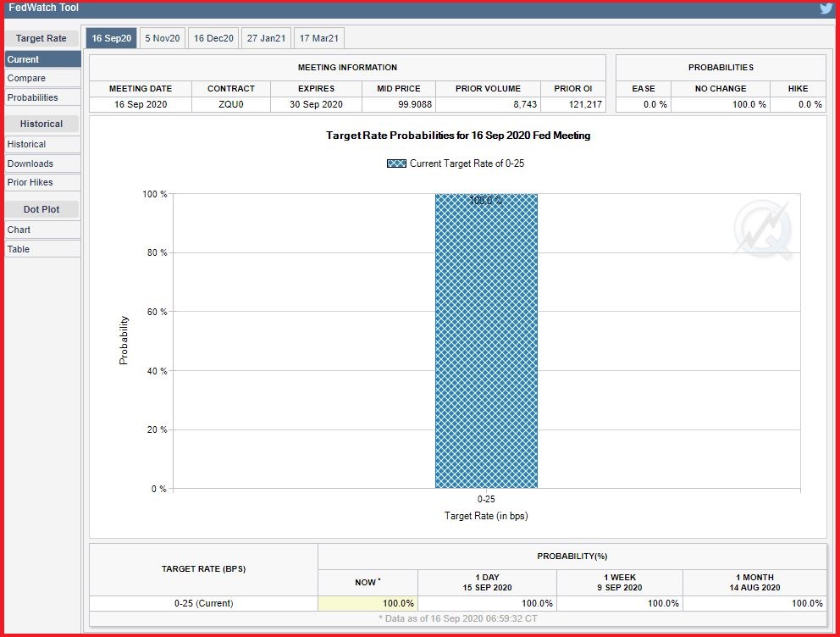840x637 pixels.
Task: Open the 17 Mar21 meeting tab
Action: [318, 38]
